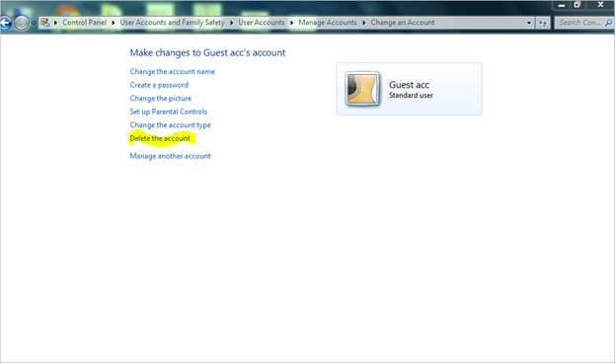Screen dimensions: 616x364
Task: Click the search magnifier icon
Action: point(608,23)
